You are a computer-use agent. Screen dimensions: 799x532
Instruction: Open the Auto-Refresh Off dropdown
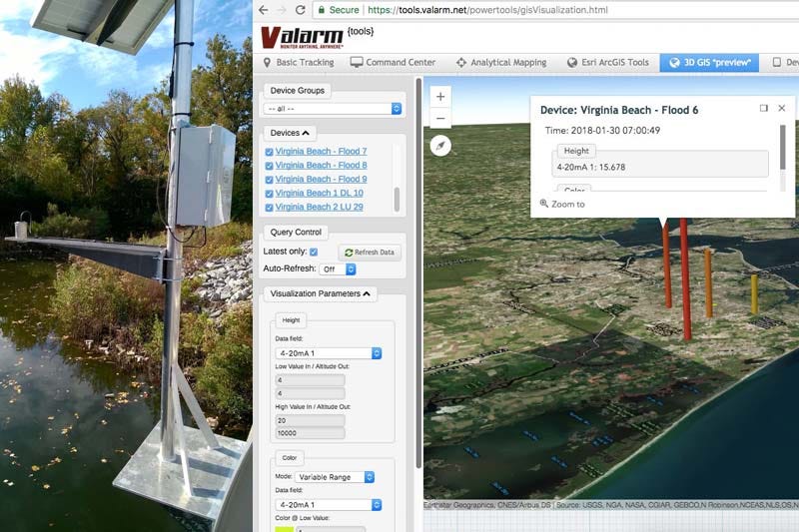(x=338, y=268)
